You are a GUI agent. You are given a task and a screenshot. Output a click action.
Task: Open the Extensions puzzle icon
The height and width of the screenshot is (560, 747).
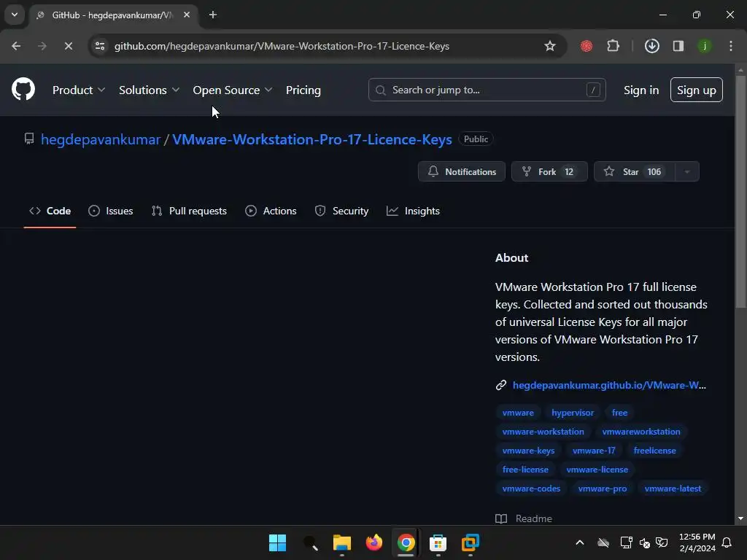(x=613, y=46)
